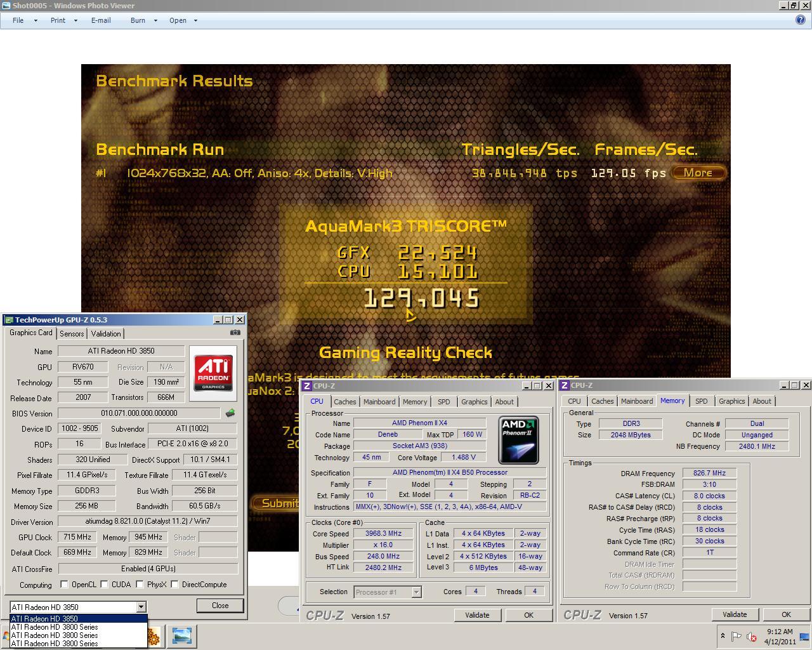Click OK in CPU-Z CPU window
Image resolution: width=812 pixels, height=650 pixels.
[528, 615]
